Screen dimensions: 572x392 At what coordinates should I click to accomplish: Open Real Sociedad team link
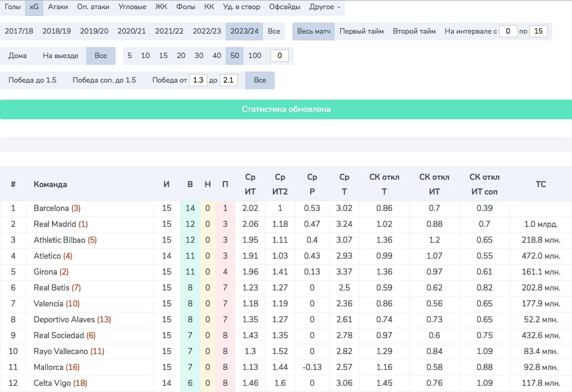pyautogui.click(x=59, y=335)
